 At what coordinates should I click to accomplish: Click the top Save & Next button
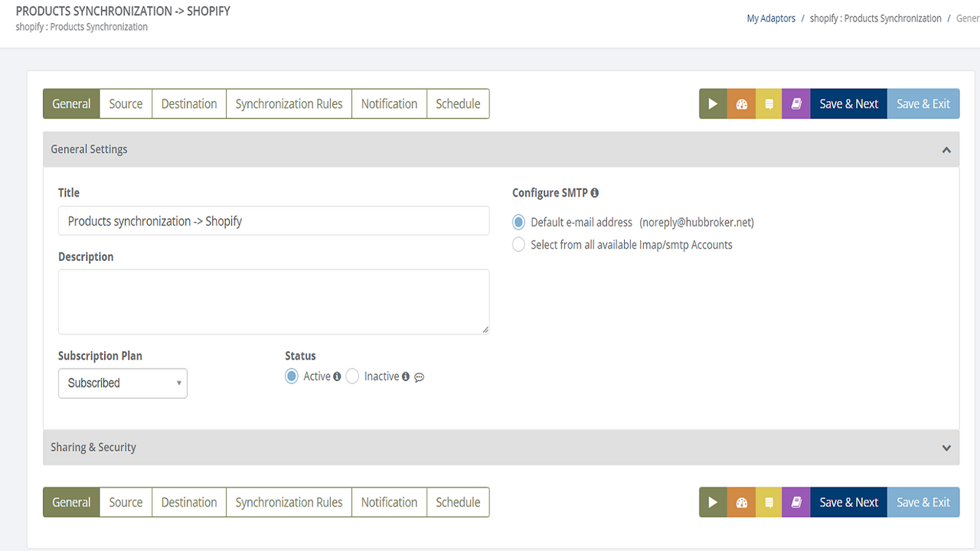click(x=849, y=104)
